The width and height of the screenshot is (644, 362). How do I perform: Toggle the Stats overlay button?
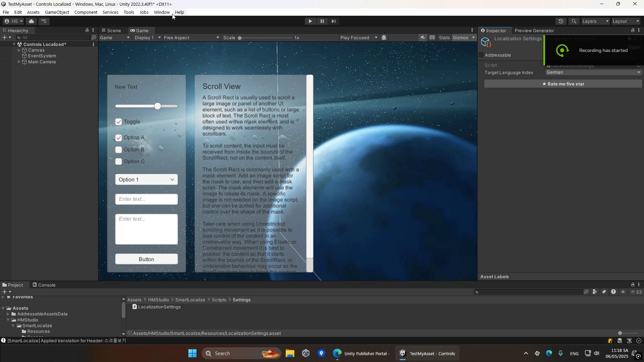point(444,38)
